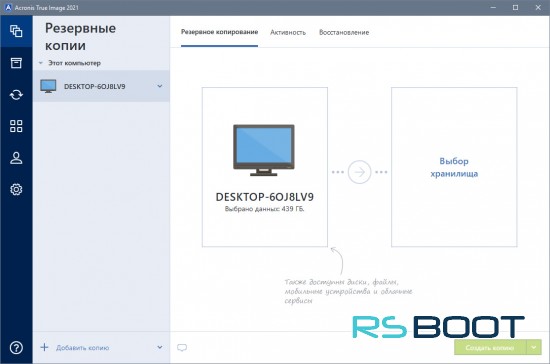
Task: Switch to Восстановление tab
Action: (344, 32)
